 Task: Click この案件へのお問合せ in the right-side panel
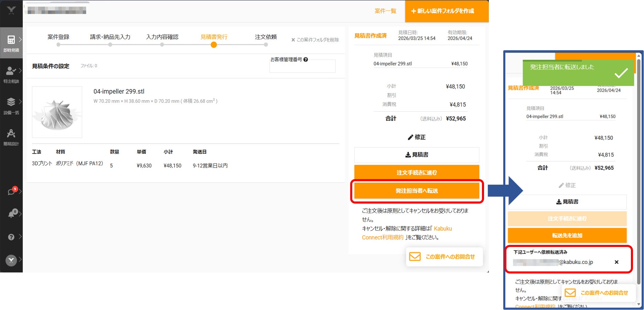pos(599,293)
